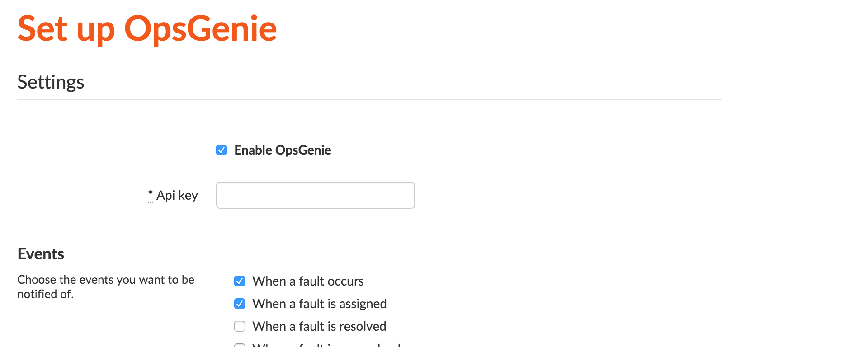Disable the "When a fault is assigned" checkbox
Screen dimensions: 868x347
click(x=240, y=304)
